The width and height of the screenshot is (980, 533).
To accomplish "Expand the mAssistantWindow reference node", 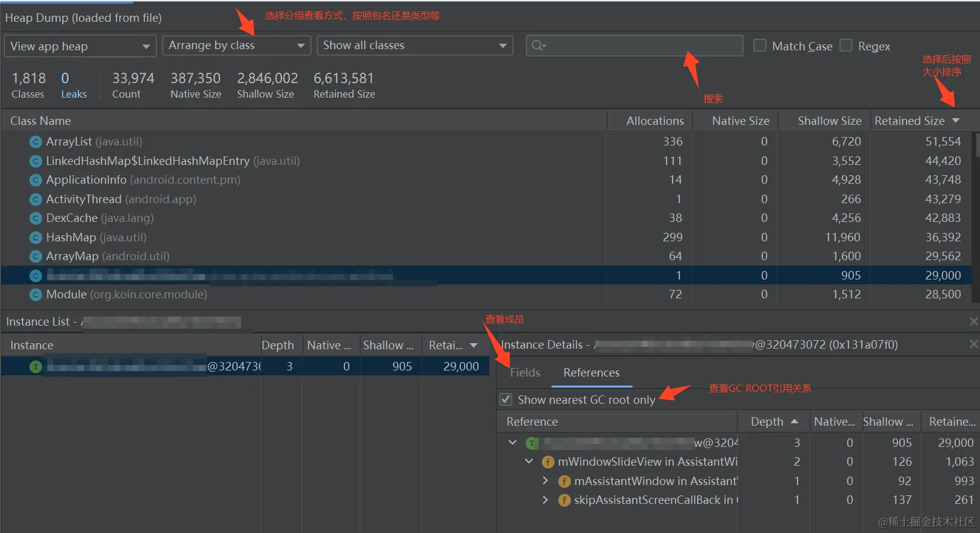I will (x=545, y=481).
